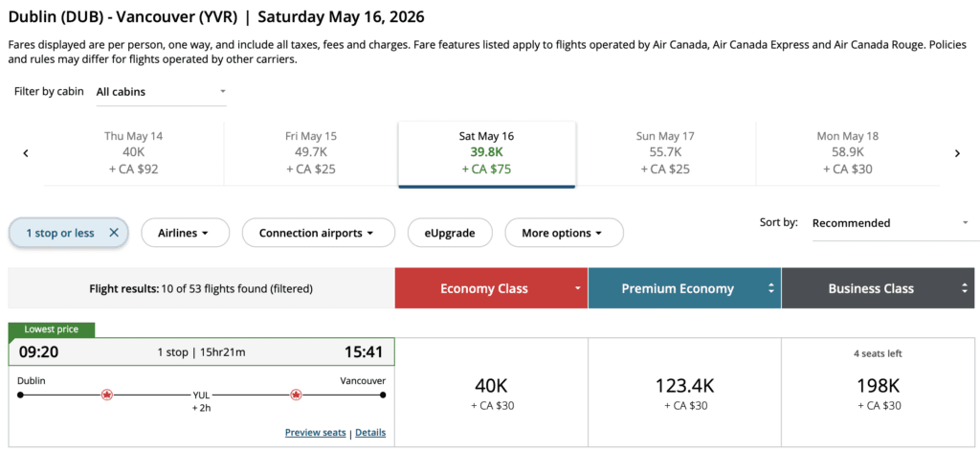Open the Filter by cabin dropdown
Screen dimensions: 980x452
[161, 92]
